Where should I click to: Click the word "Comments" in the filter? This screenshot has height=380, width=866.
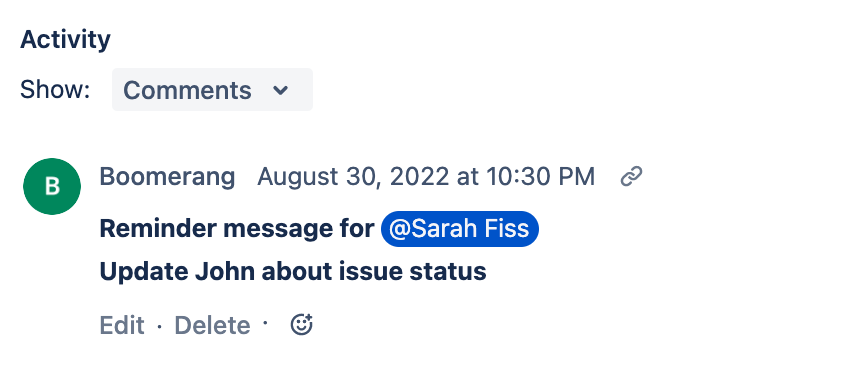click(x=187, y=90)
